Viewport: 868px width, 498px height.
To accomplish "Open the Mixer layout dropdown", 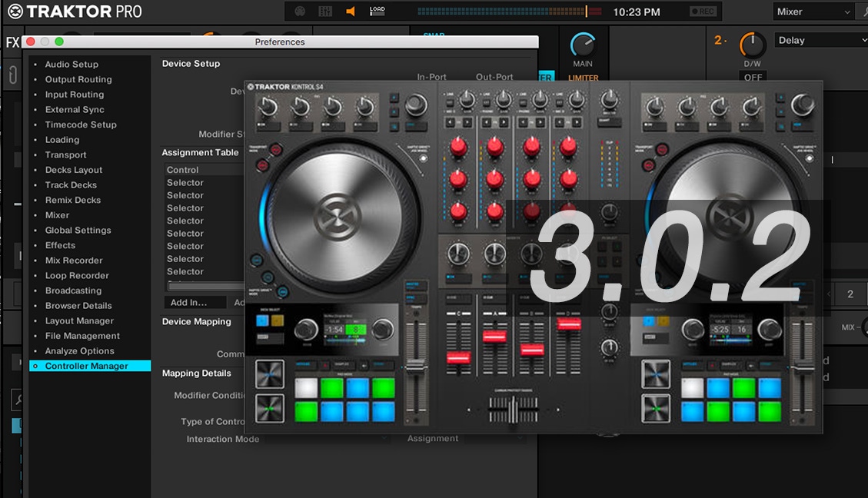I will point(813,11).
